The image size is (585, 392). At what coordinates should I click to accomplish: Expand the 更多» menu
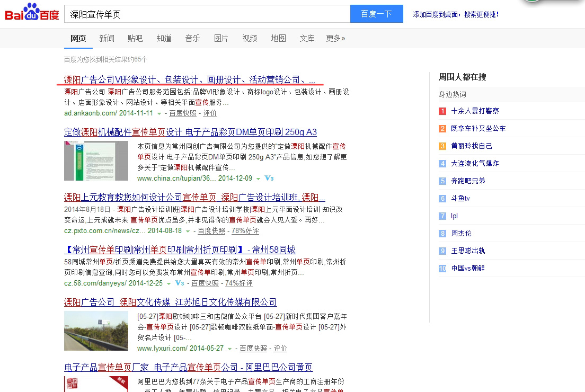(335, 39)
